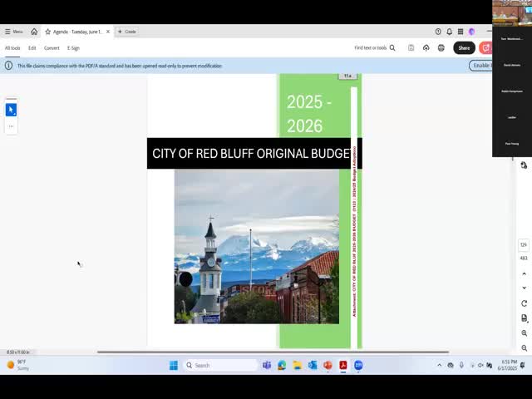Screen dimensions: 532x399
Task: Click the current page number field
Action: [x=524, y=245]
